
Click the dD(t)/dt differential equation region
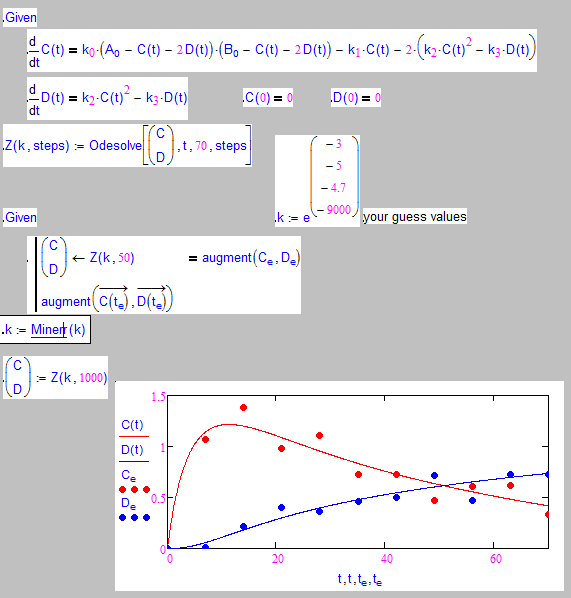[x=108, y=98]
